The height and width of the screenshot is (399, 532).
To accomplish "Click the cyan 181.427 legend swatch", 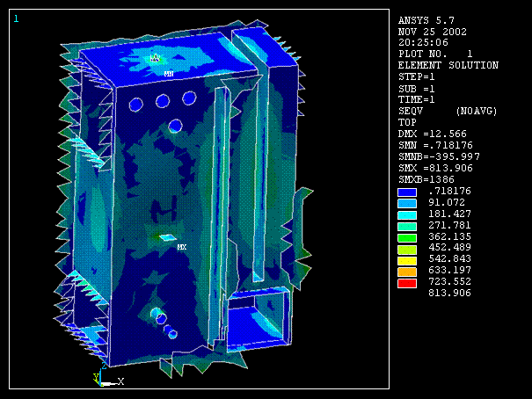I will pyautogui.click(x=407, y=215).
